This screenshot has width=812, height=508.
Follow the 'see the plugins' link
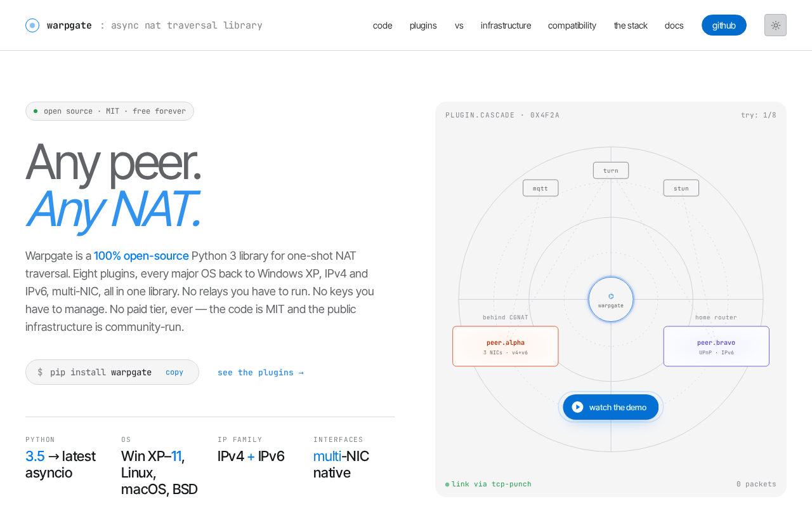(x=261, y=372)
